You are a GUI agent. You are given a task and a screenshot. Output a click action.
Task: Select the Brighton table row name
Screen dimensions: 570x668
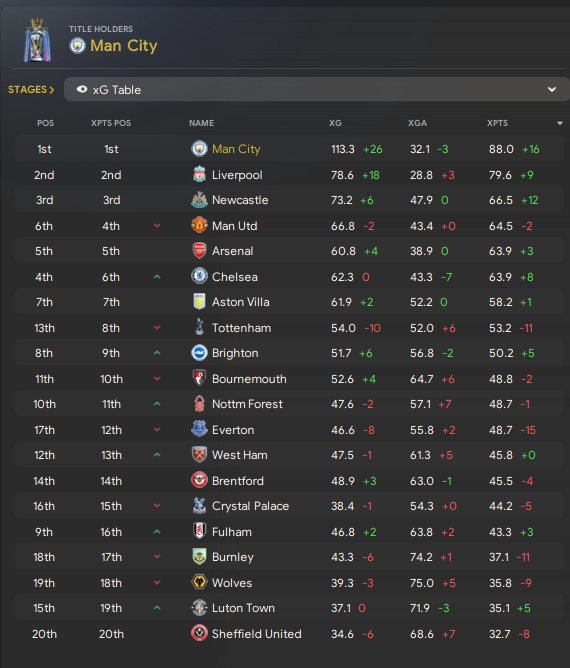(x=235, y=353)
